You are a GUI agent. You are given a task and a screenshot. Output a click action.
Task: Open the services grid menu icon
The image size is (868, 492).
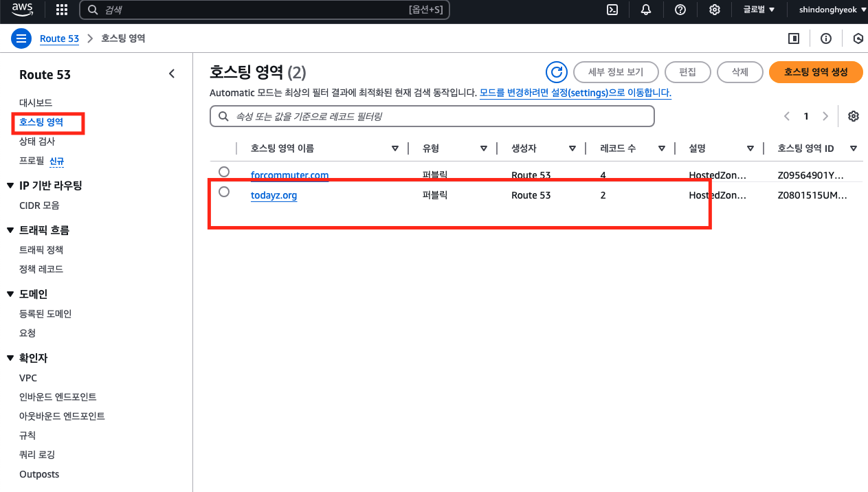point(62,10)
